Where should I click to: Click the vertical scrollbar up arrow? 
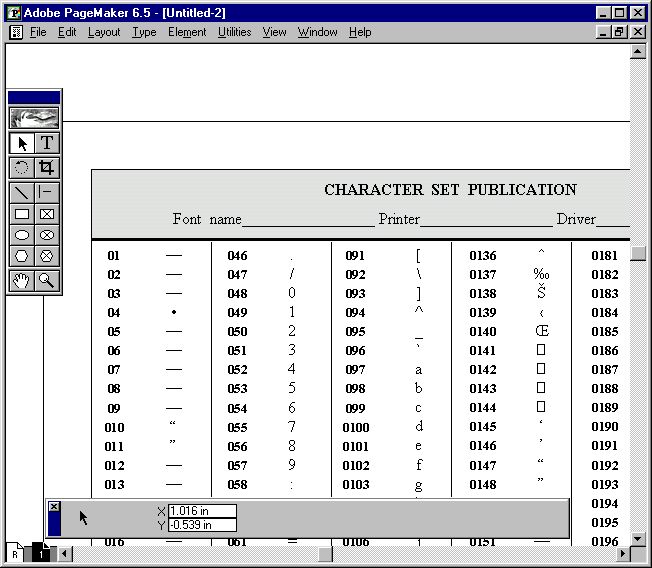(x=637, y=52)
